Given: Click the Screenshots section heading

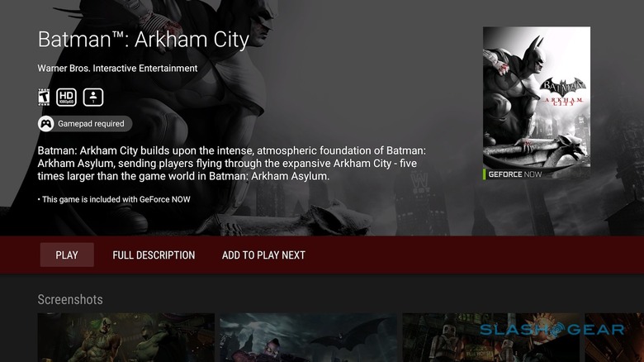Looking at the screenshot, I should point(70,299).
